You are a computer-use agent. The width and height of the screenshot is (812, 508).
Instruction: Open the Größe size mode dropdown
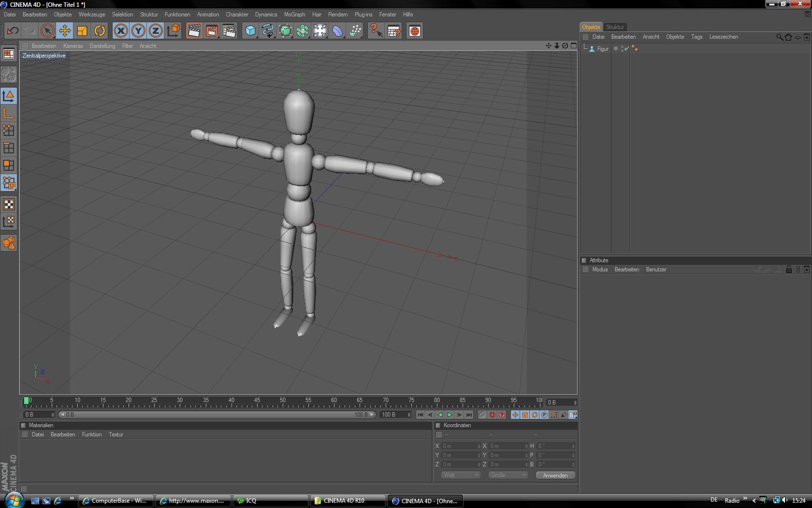508,475
